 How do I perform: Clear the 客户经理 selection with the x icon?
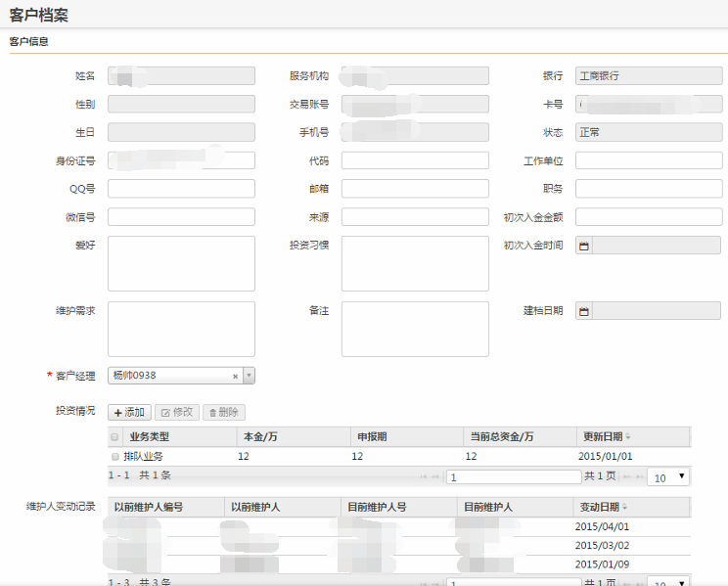pos(235,376)
